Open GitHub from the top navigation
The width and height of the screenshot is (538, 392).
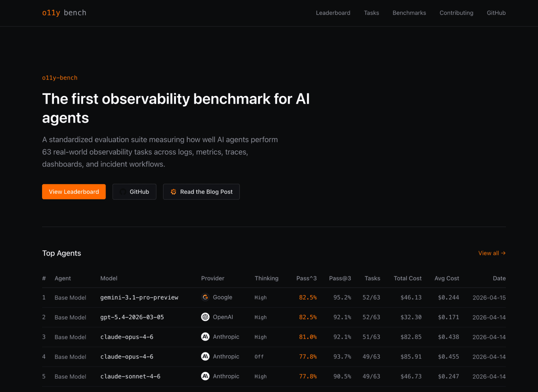496,13
